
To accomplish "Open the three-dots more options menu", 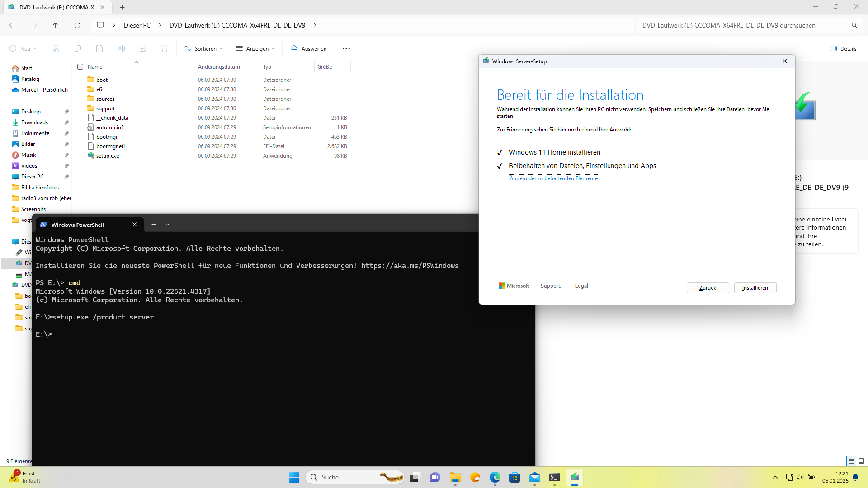I will tap(346, 49).
